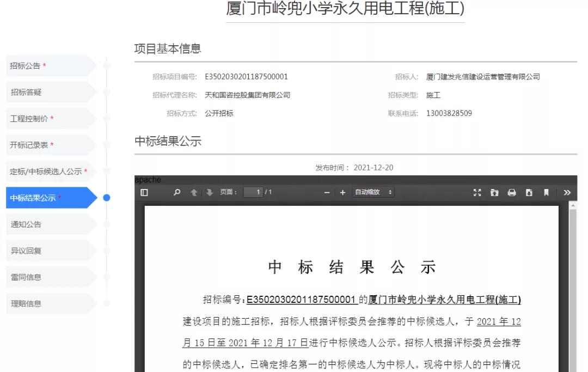
Task: Zoom out the PDF document
Action: click(327, 192)
